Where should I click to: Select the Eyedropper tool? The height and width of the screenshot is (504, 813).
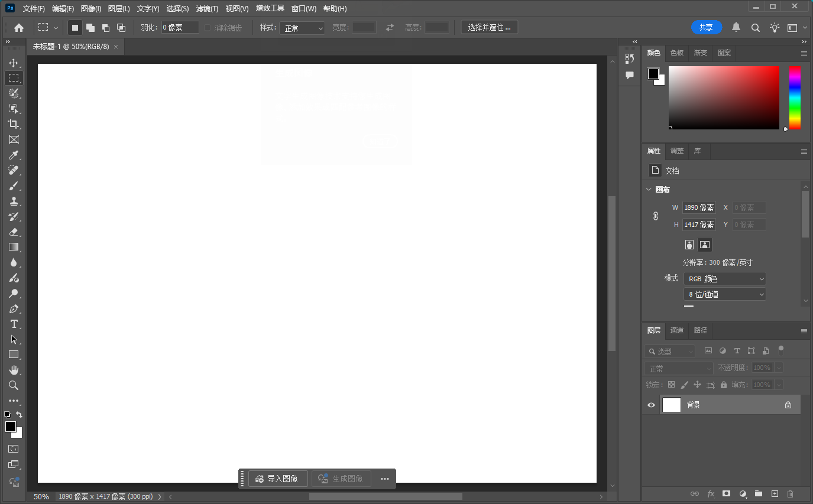pos(14,155)
